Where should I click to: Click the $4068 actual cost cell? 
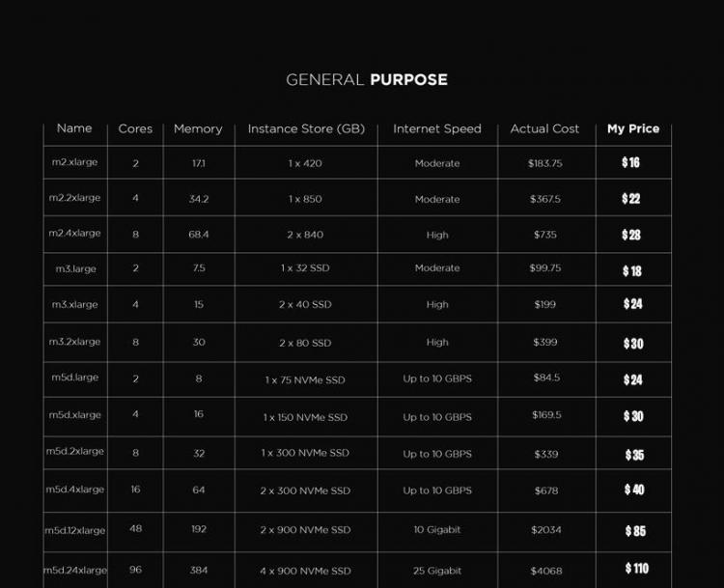coord(545,571)
